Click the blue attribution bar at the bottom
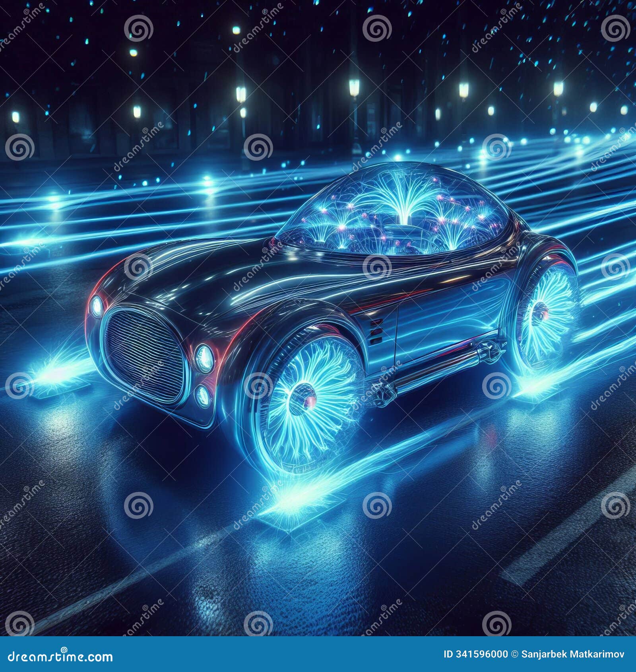This screenshot has height=672, width=636. click(x=318, y=655)
